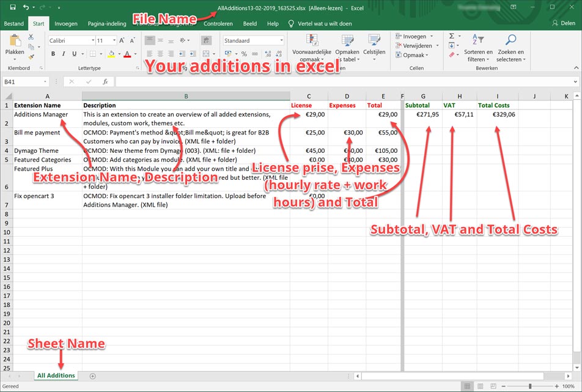Click the Save icon in the title bar
The image size is (582, 392).
pyautogui.click(x=13, y=7)
